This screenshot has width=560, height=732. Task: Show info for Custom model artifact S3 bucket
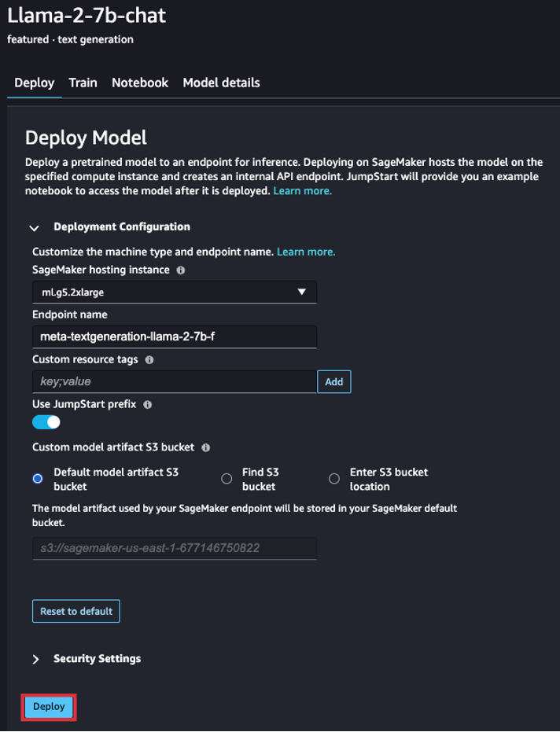tap(206, 447)
